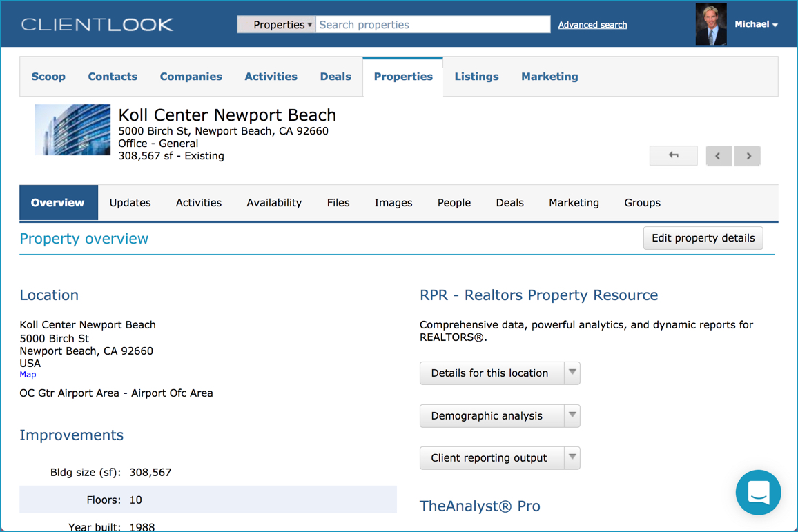Go to the next property using right chevron
The height and width of the screenshot is (532, 798).
[747, 155]
